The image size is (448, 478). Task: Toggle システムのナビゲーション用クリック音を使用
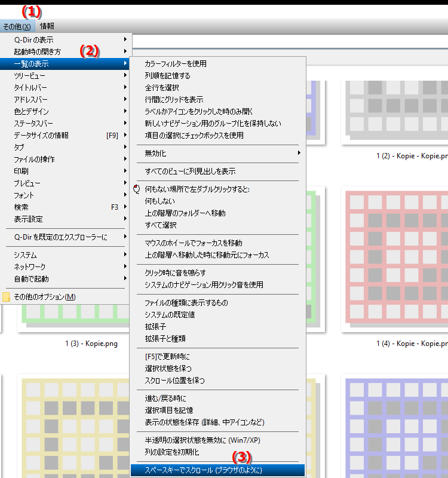point(217,285)
